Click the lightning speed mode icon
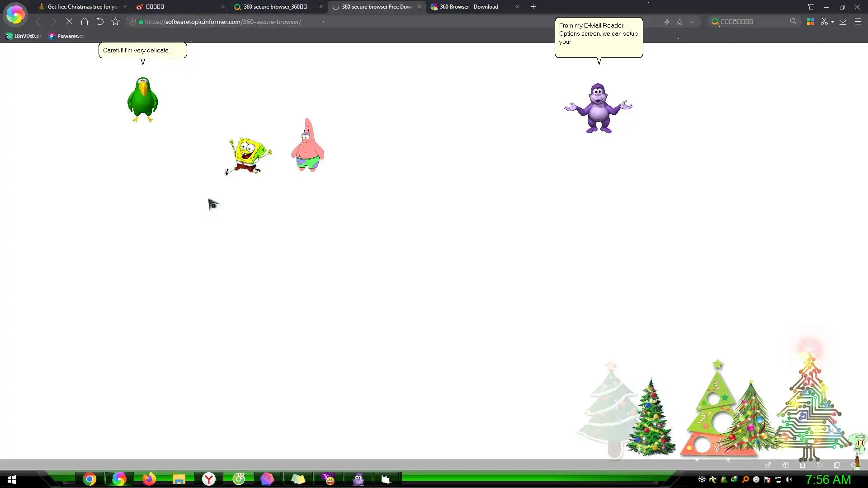Screen dimensions: 868x488 click(666, 22)
